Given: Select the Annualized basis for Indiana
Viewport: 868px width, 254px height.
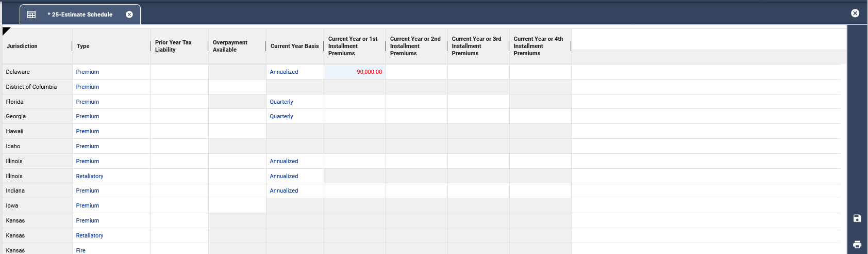Looking at the screenshot, I should (x=284, y=190).
